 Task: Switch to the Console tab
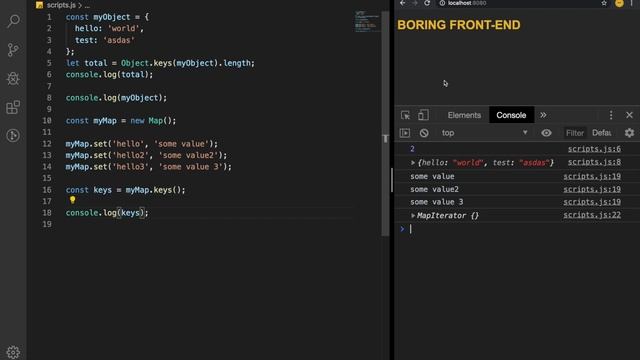pos(511,115)
